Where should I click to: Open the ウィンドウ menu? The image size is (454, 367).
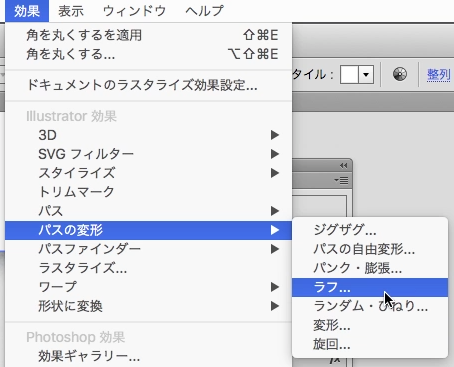point(134,11)
